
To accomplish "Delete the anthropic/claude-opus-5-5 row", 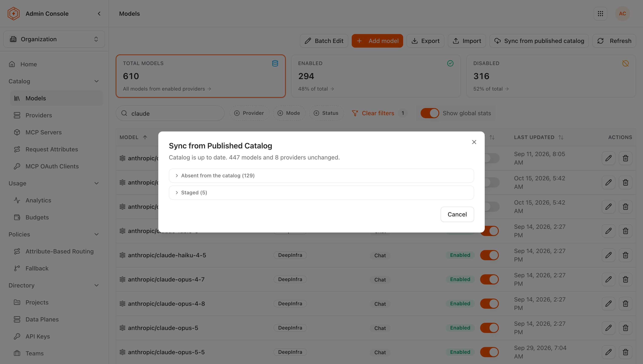I will coord(625,352).
